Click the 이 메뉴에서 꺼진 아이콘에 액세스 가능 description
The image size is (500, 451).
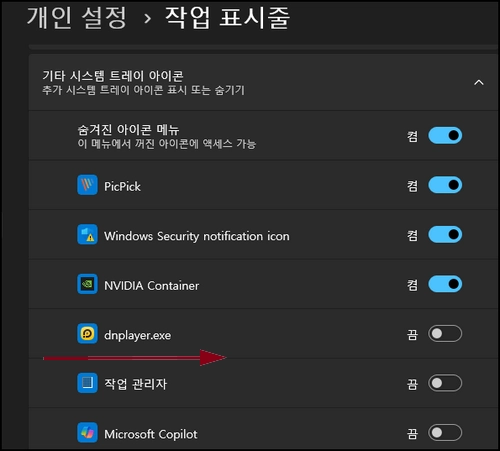pyautogui.click(x=167, y=144)
